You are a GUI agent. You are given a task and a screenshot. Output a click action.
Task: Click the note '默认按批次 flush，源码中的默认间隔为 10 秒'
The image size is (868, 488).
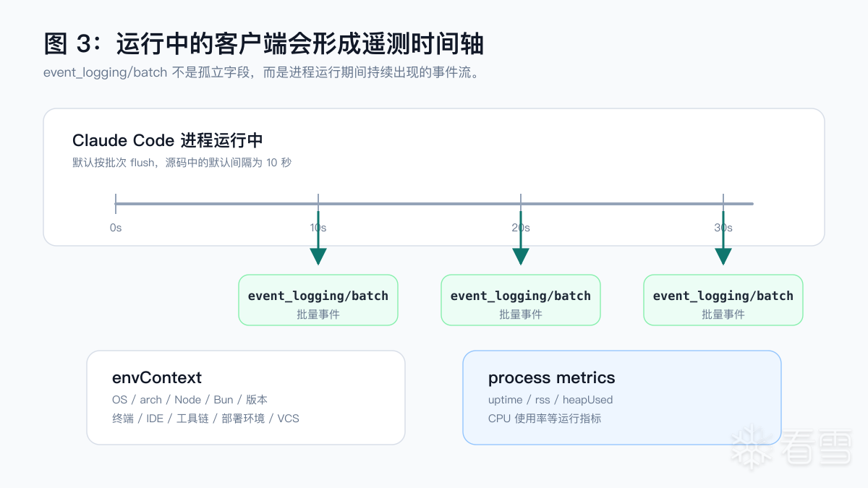tap(182, 162)
